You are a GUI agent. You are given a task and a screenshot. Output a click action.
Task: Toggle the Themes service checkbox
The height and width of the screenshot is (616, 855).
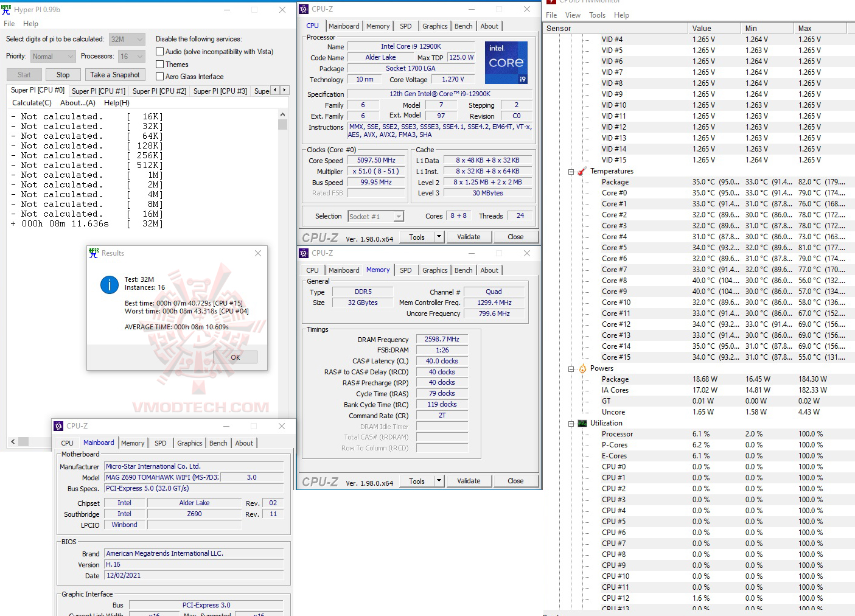(160, 64)
